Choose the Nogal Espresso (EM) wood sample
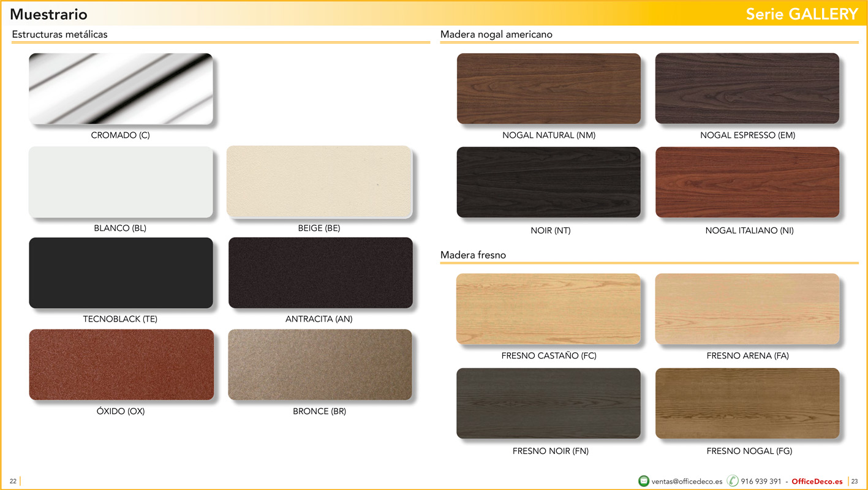 point(747,89)
